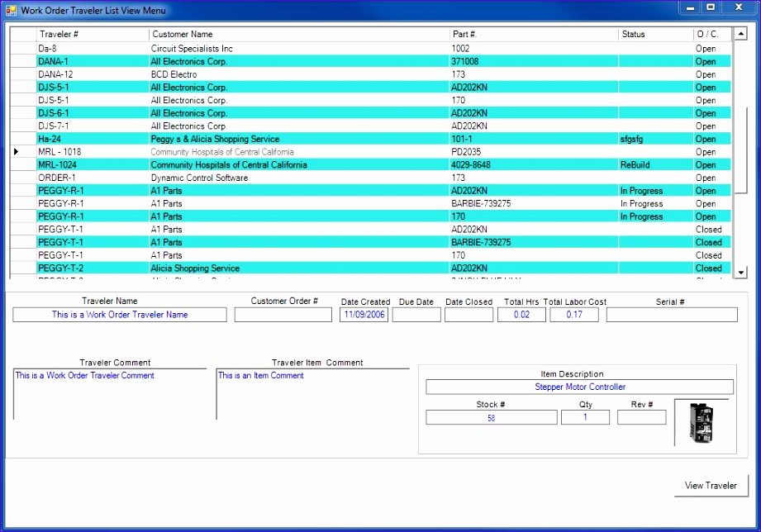
Task: Click Peggy s & Alicia Shopping Service cell
Action: [299, 139]
